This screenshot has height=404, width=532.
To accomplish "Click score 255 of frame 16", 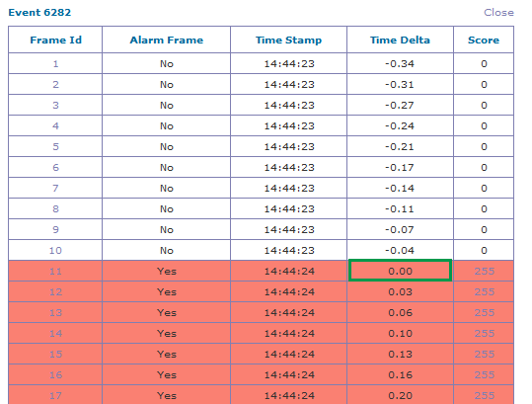I will click(x=485, y=374).
